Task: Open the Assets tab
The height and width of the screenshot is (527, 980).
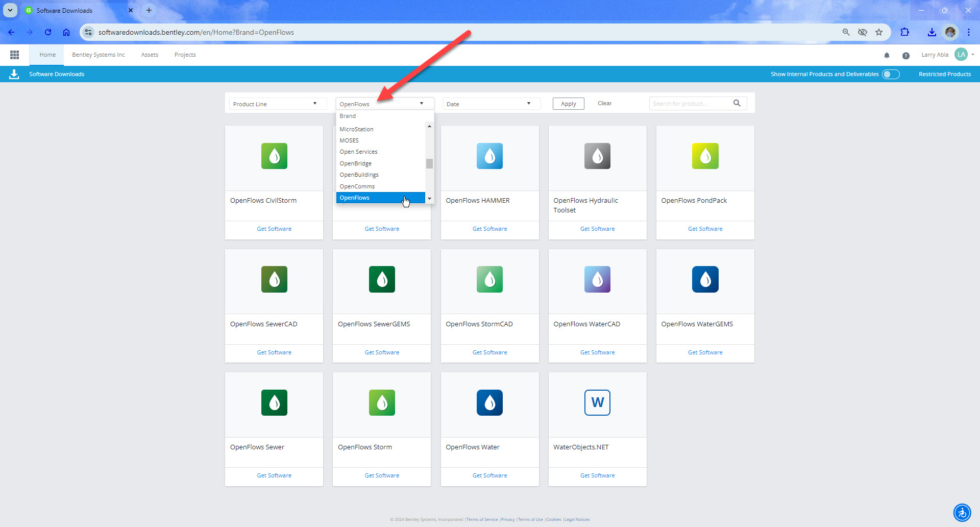Action: pyautogui.click(x=150, y=55)
